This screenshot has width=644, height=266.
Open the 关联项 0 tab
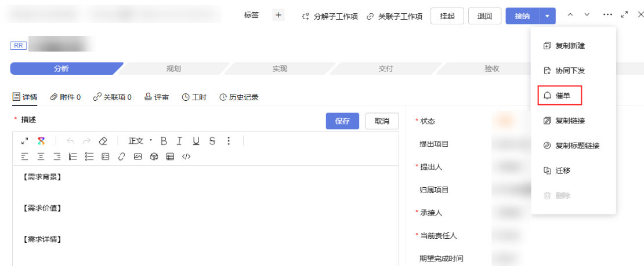pos(112,97)
